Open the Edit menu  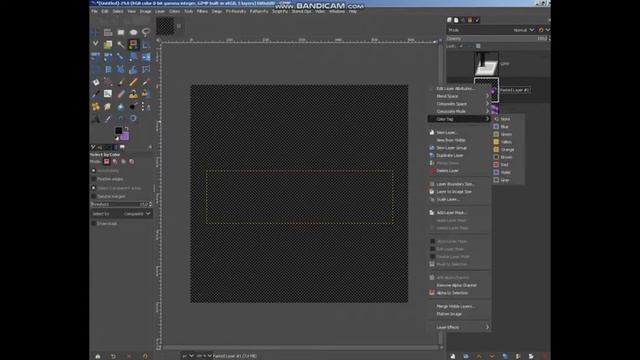point(105,11)
